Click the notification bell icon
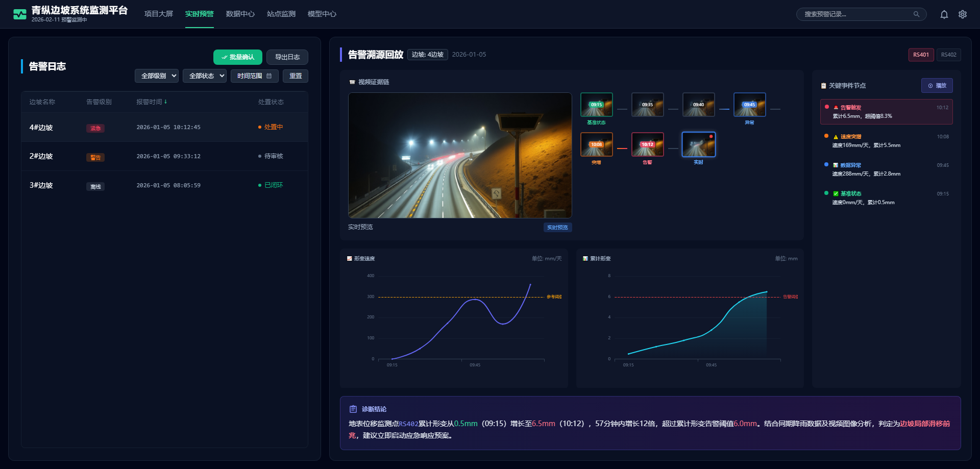This screenshot has width=980, height=469. tap(944, 14)
